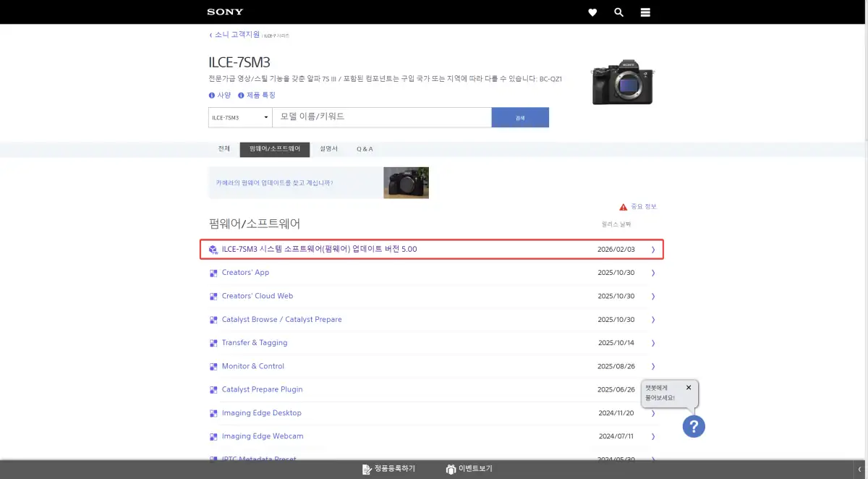Select the 전체 tab
The height and width of the screenshot is (479, 868).
(224, 149)
